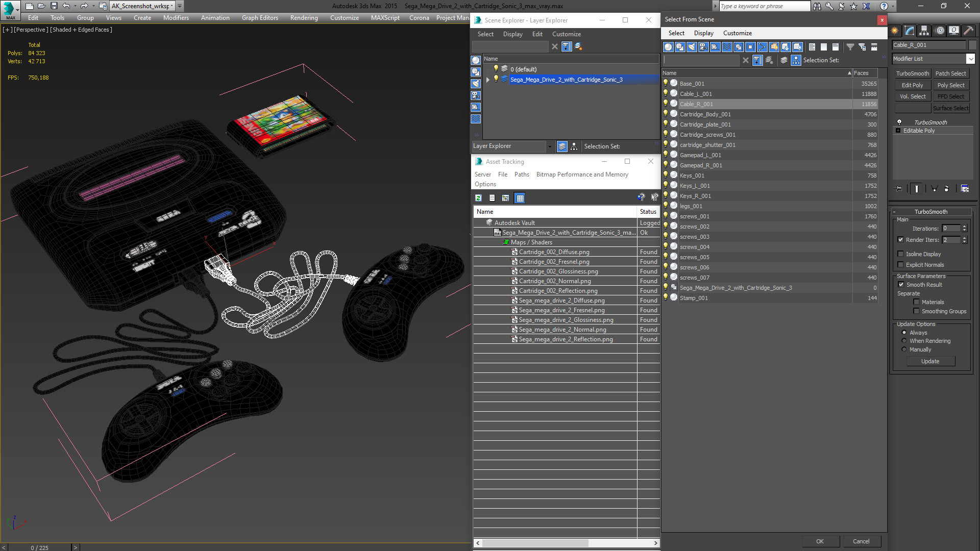
Task: Toggle Display Shapes filter in Select From Scene
Action: point(680,47)
